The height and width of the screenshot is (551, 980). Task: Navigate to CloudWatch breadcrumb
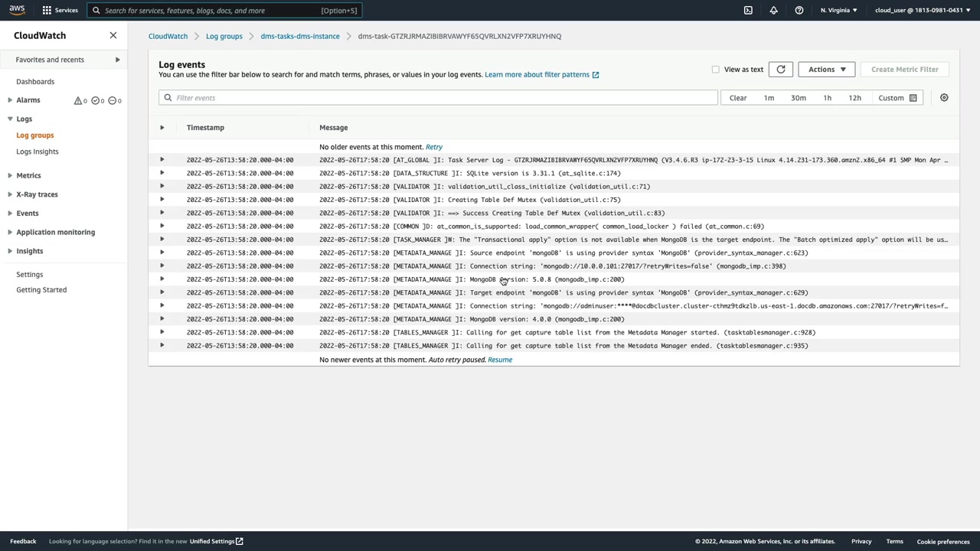coord(168,36)
